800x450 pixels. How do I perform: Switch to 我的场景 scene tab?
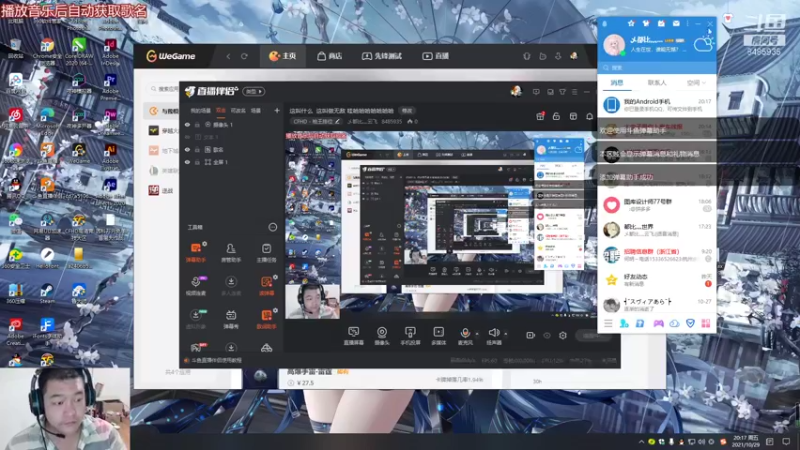tap(201, 110)
